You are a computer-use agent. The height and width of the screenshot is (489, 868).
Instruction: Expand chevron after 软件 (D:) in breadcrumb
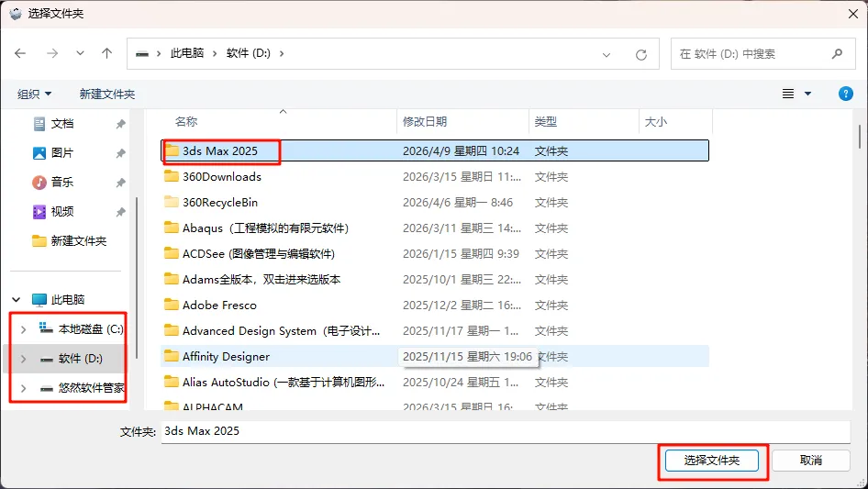click(282, 53)
